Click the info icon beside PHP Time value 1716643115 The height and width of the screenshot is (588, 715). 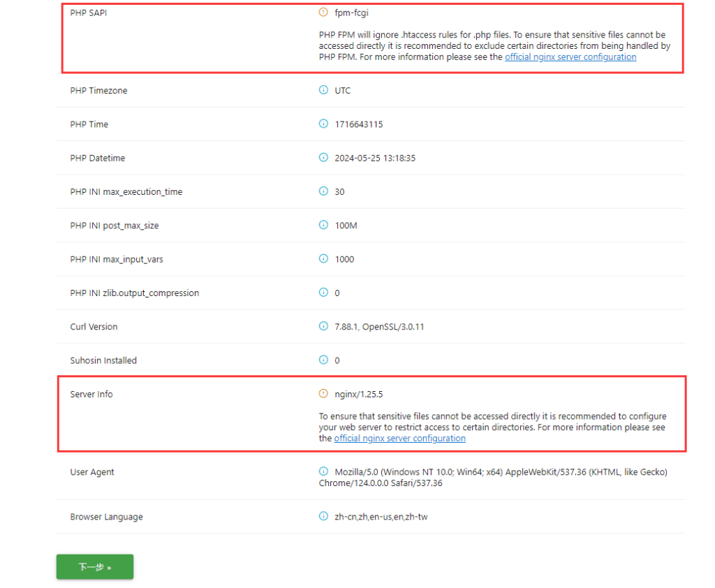[323, 124]
